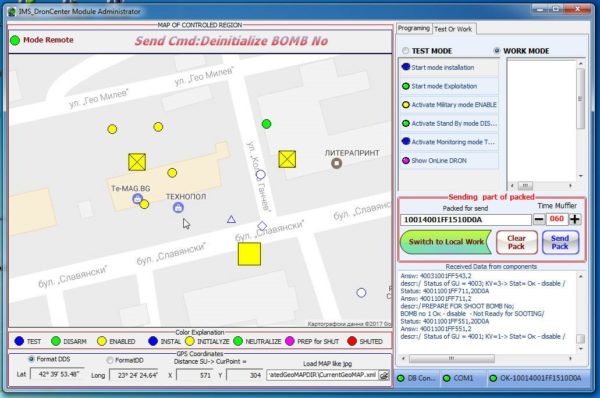Click Start mode Exploitation button
This screenshot has width=600, height=398.
click(449, 86)
